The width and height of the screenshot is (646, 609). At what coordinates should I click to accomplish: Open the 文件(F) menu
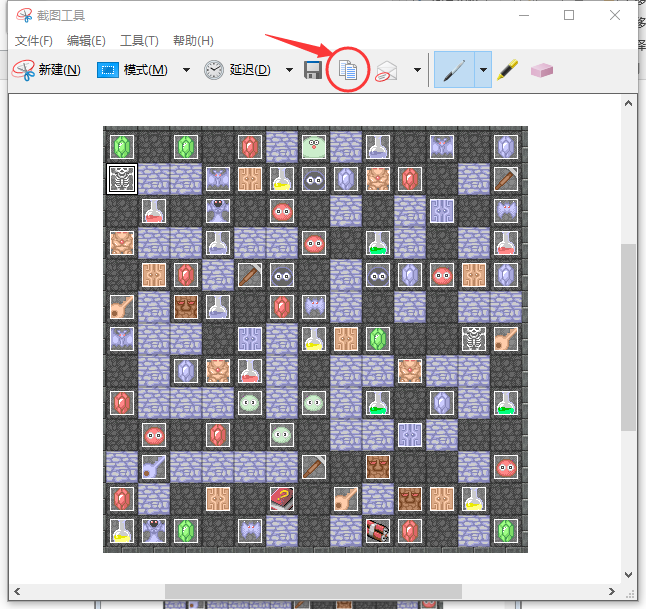34,41
